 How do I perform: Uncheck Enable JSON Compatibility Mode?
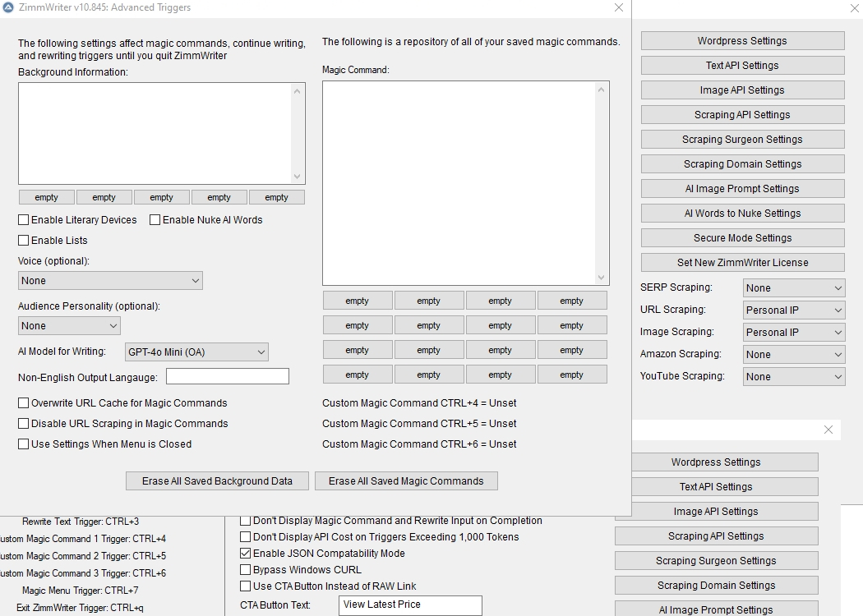coord(246,554)
